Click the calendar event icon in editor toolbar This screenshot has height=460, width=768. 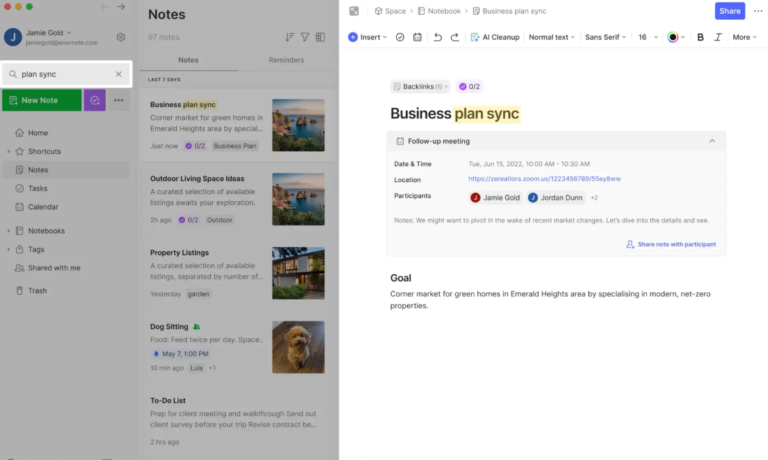pos(418,37)
